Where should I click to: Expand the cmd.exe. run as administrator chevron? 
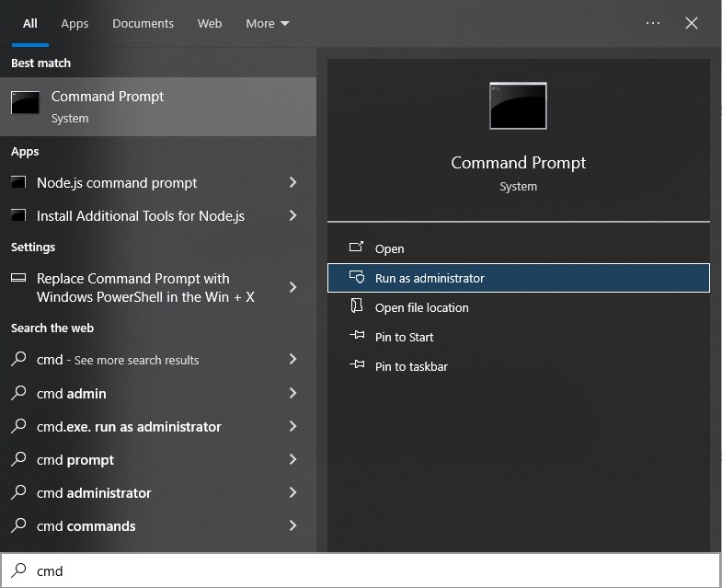(x=292, y=426)
